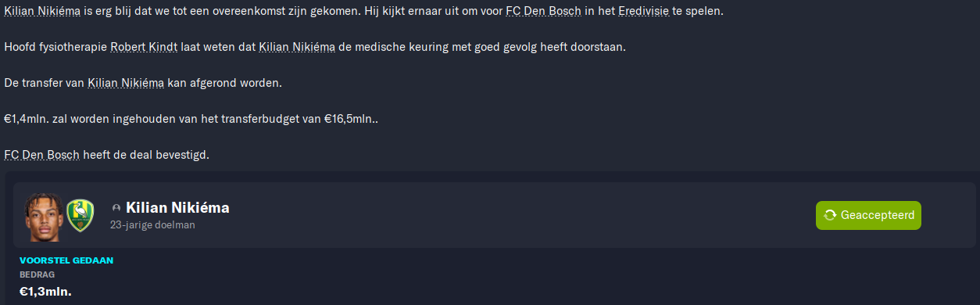Image resolution: width=980 pixels, height=305 pixels.
Task: Click the green Geaccepteerd button
Action: (x=868, y=215)
